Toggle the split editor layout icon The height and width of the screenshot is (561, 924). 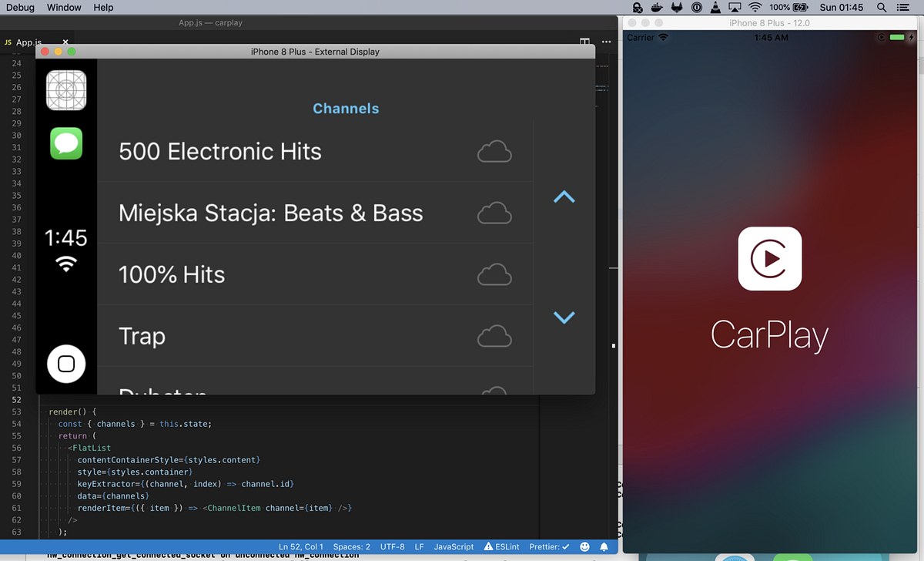[584, 42]
